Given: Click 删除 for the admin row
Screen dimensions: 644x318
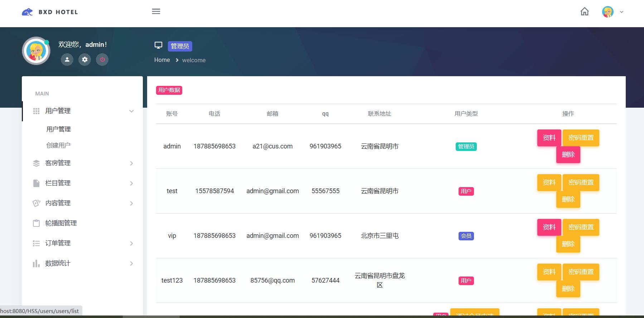Looking at the screenshot, I should pyautogui.click(x=568, y=155).
